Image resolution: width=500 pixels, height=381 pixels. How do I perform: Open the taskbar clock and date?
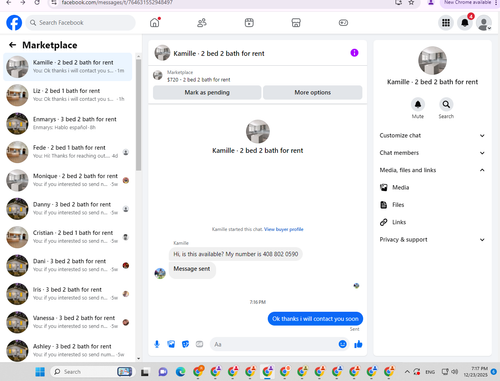476,372
